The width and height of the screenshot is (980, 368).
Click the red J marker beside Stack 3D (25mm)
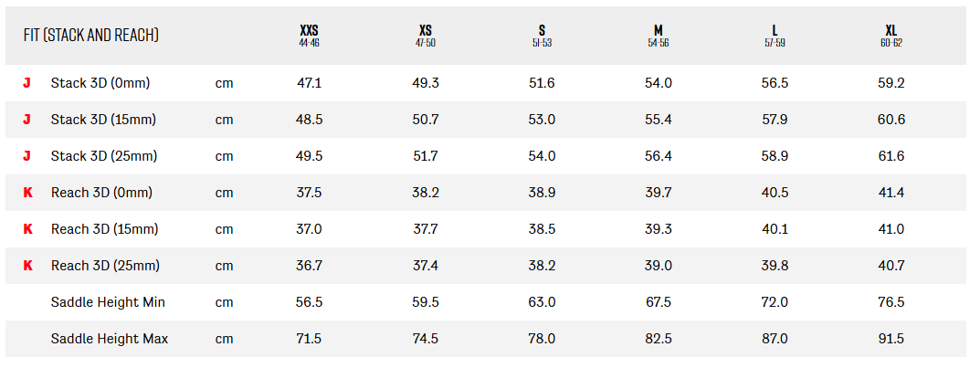point(27,156)
